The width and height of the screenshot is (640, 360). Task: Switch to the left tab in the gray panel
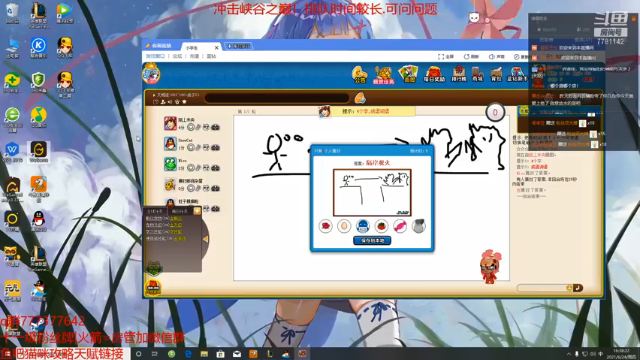point(155,211)
